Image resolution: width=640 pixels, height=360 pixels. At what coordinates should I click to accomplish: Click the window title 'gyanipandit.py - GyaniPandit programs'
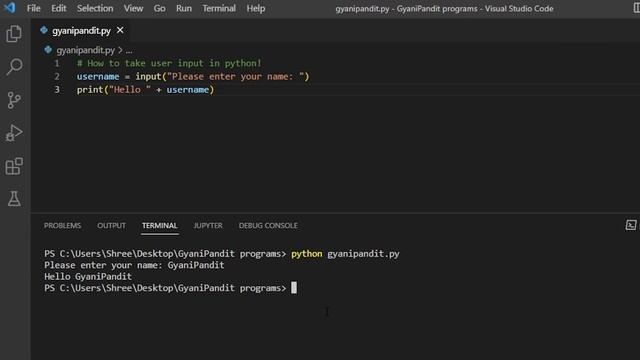pyautogui.click(x=406, y=9)
